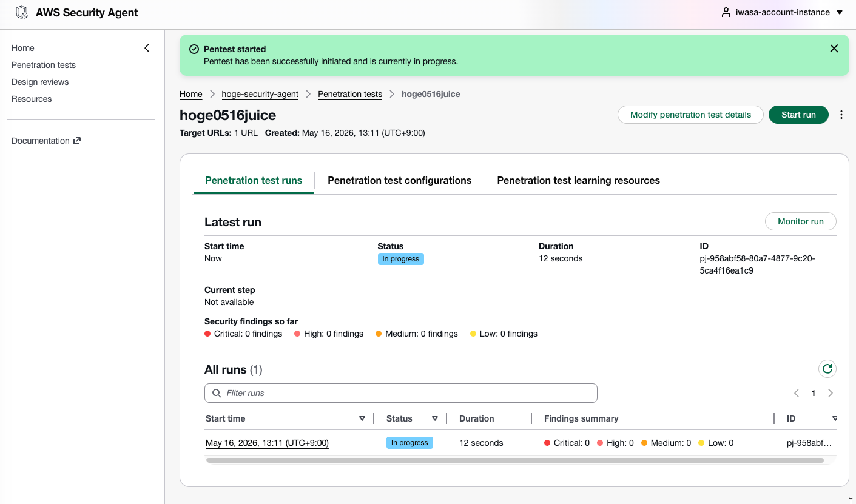Open Resources in the sidebar

[32, 99]
